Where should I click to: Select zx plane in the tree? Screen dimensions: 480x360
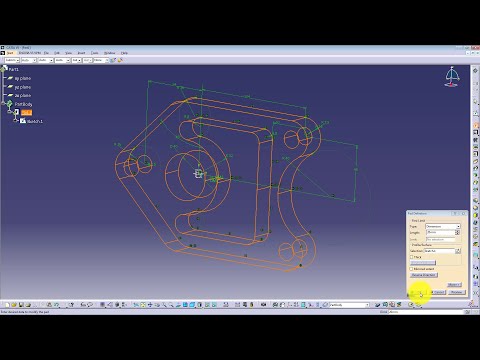[x=23, y=95]
